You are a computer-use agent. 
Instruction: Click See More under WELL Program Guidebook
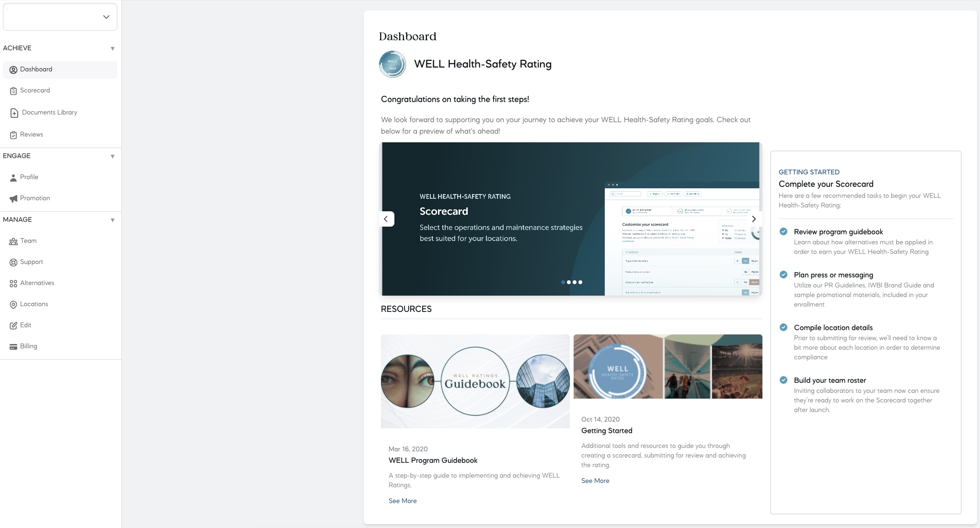[x=403, y=501]
